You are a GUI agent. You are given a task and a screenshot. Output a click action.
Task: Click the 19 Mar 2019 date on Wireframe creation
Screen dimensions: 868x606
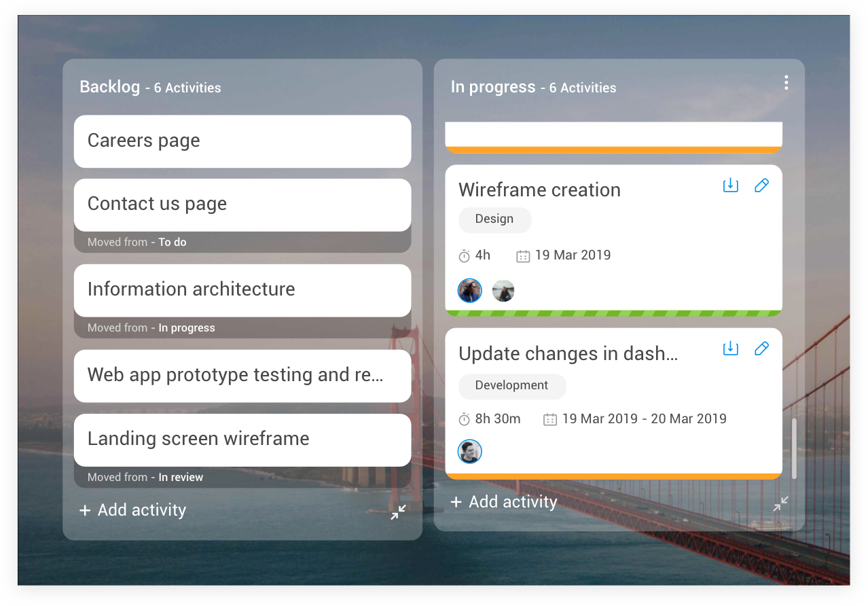click(573, 255)
